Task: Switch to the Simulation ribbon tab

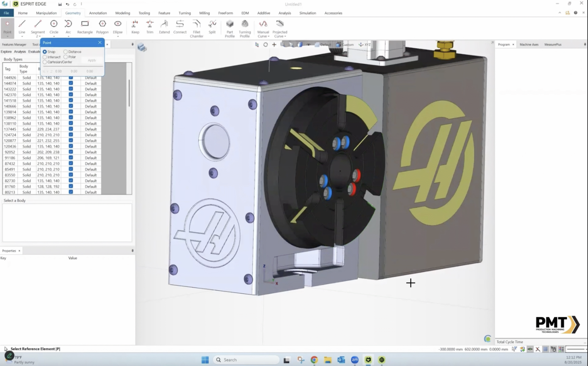Action: point(308,13)
